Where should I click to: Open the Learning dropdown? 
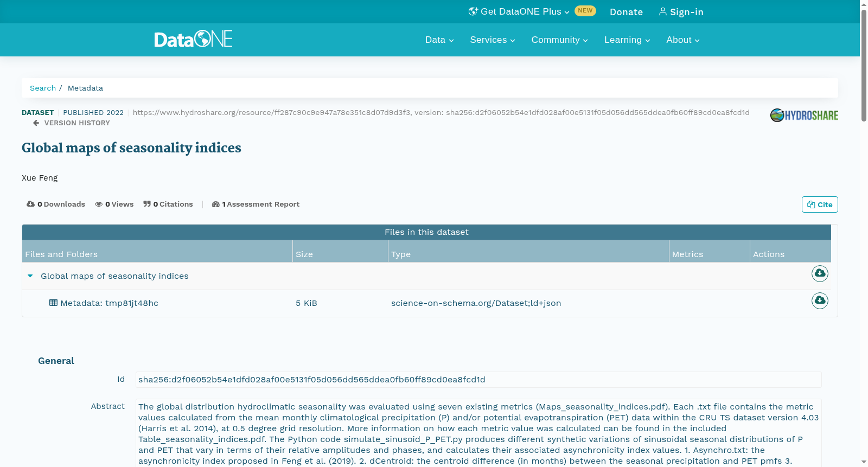[x=627, y=40]
